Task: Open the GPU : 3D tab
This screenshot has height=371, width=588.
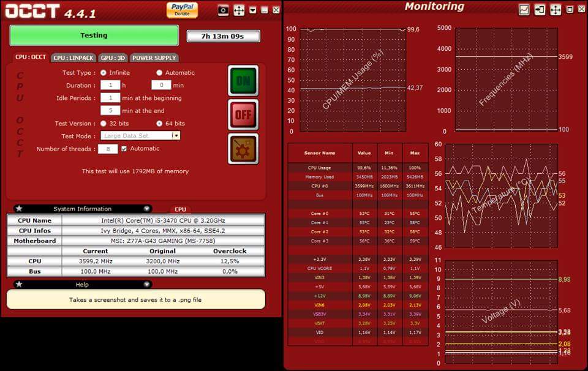Action: tap(113, 58)
